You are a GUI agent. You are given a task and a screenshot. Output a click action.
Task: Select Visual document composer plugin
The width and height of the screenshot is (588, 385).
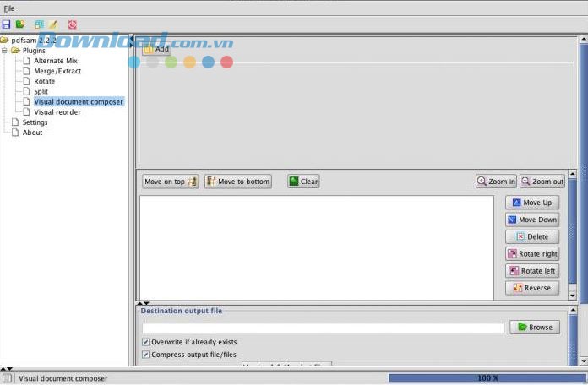click(79, 101)
